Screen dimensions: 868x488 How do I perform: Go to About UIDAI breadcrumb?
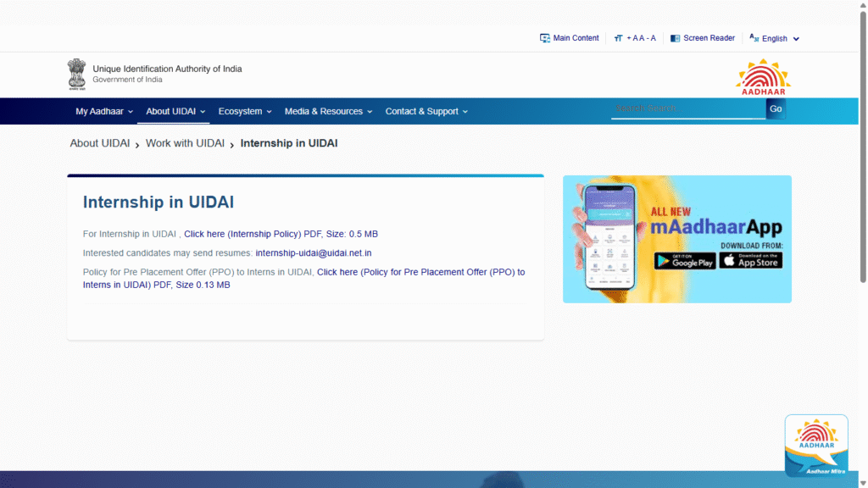pyautogui.click(x=100, y=143)
